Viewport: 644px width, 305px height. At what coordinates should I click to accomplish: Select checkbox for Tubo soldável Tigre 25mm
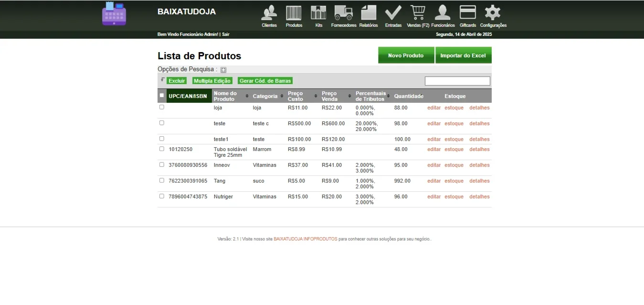click(162, 149)
